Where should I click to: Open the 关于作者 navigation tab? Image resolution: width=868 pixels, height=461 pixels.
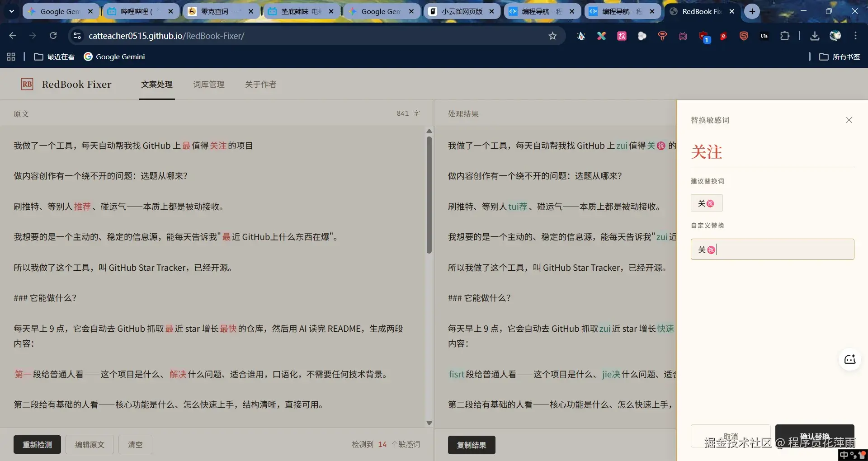(260, 84)
